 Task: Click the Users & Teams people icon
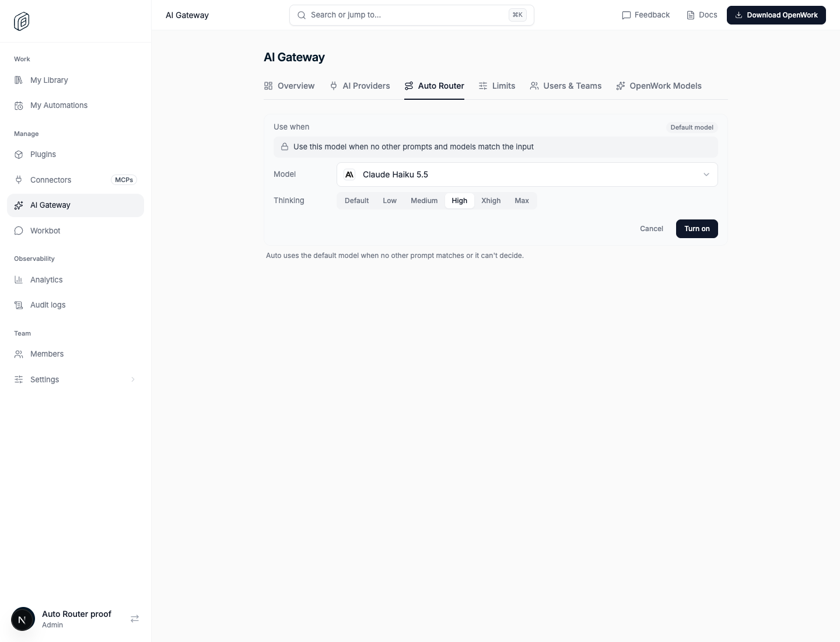[x=534, y=86]
